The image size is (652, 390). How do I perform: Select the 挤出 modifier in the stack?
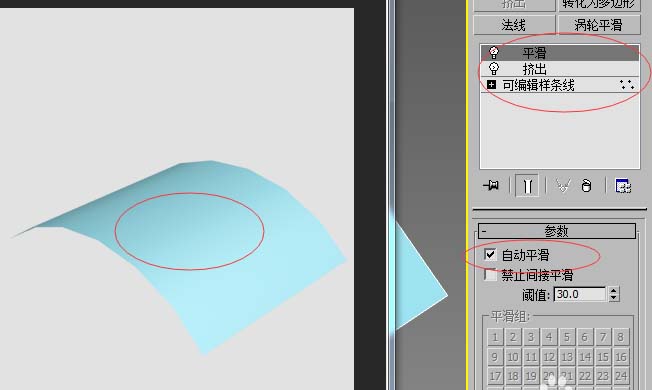click(560, 68)
